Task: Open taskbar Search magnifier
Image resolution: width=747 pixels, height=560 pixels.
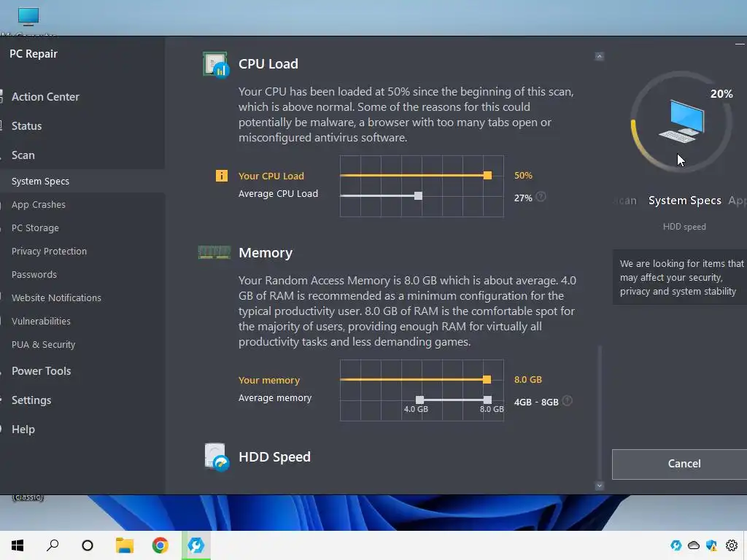Action: point(53,545)
